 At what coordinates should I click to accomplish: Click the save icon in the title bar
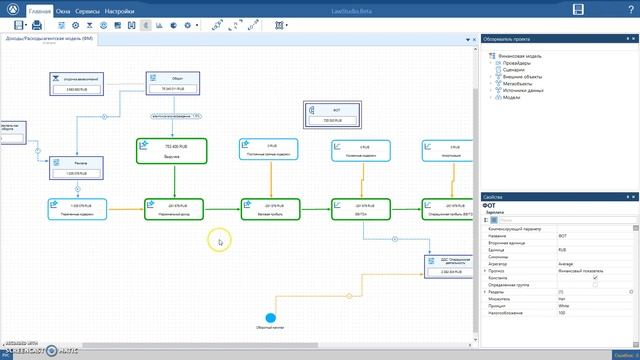(x=578, y=9)
